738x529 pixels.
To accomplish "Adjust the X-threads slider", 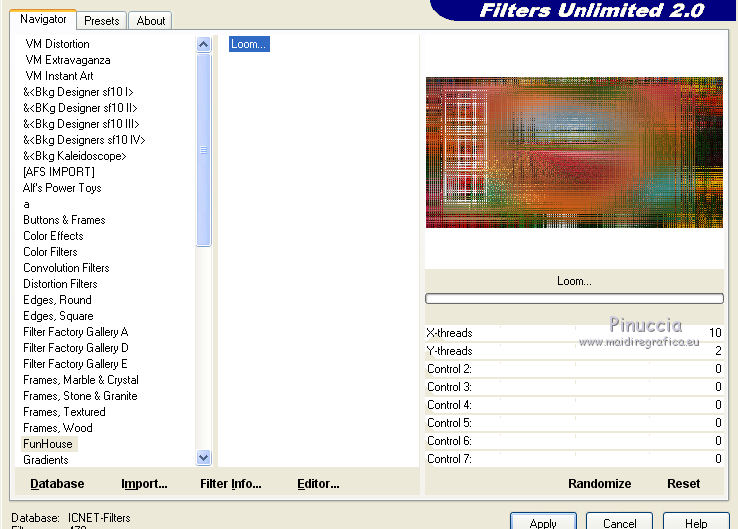I will click(574, 333).
